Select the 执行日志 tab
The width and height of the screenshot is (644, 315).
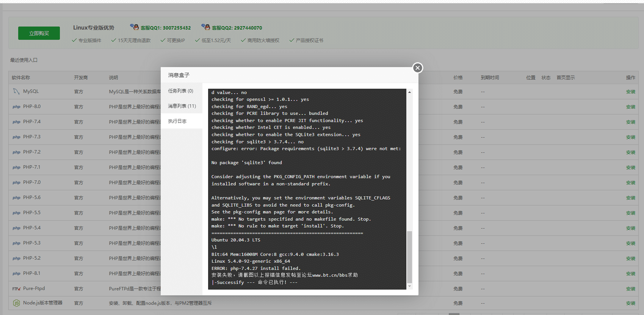[x=181, y=121]
